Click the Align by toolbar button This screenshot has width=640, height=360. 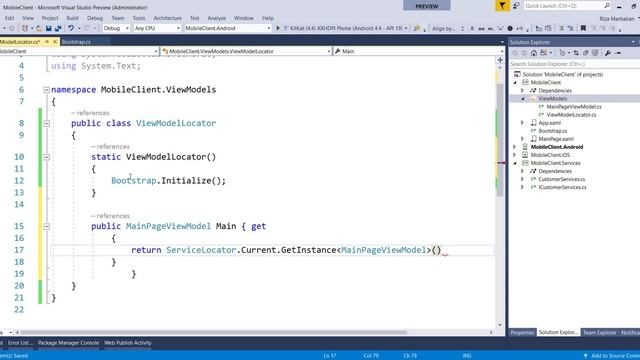click(443, 29)
